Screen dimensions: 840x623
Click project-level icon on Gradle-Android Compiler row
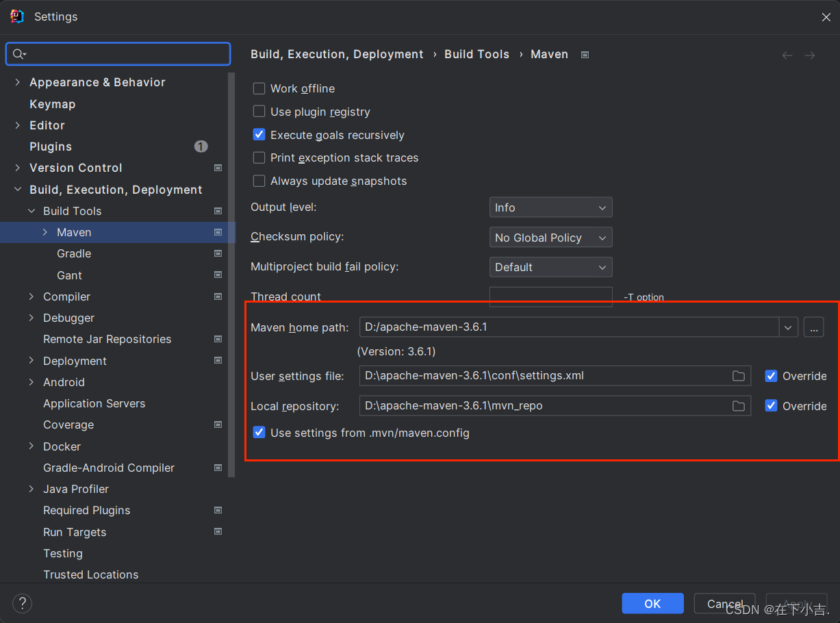218,468
